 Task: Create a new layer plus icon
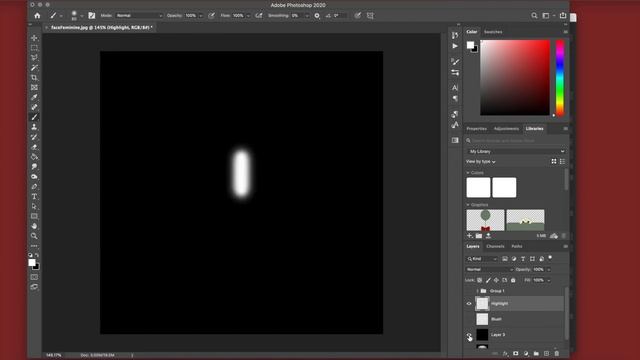click(547, 353)
